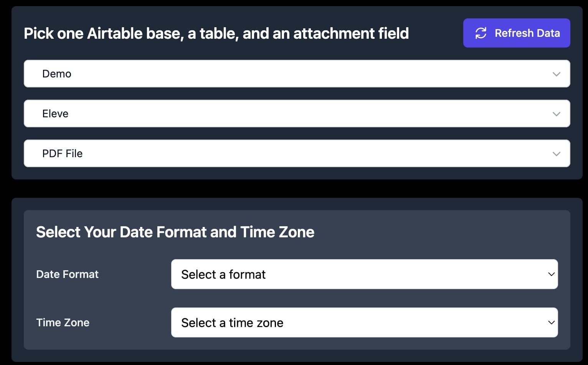Click the arrow in the Time Zone select
Screen dimensions: 588x365
551,323
